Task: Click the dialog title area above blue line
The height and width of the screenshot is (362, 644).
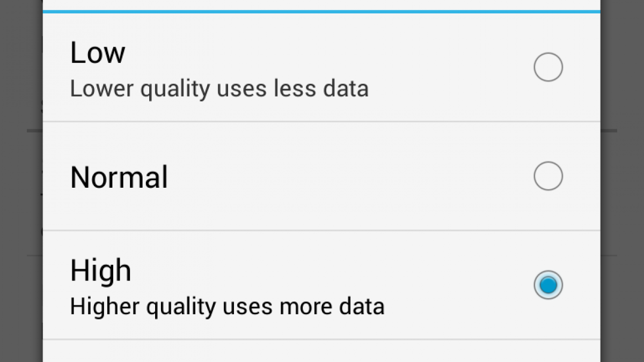Action: tap(322, 4)
